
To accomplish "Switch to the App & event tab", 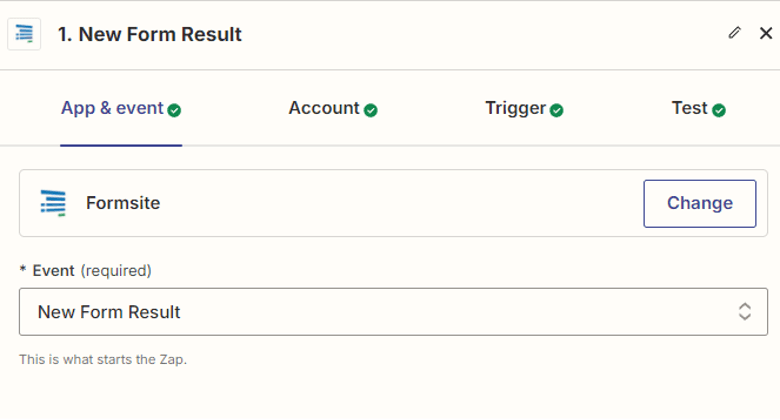I will [112, 108].
